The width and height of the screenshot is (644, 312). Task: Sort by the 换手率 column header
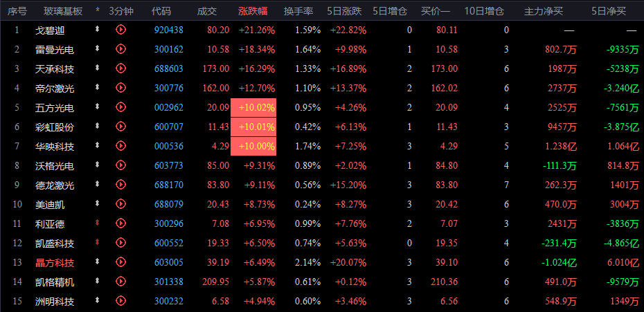pyautogui.click(x=298, y=11)
